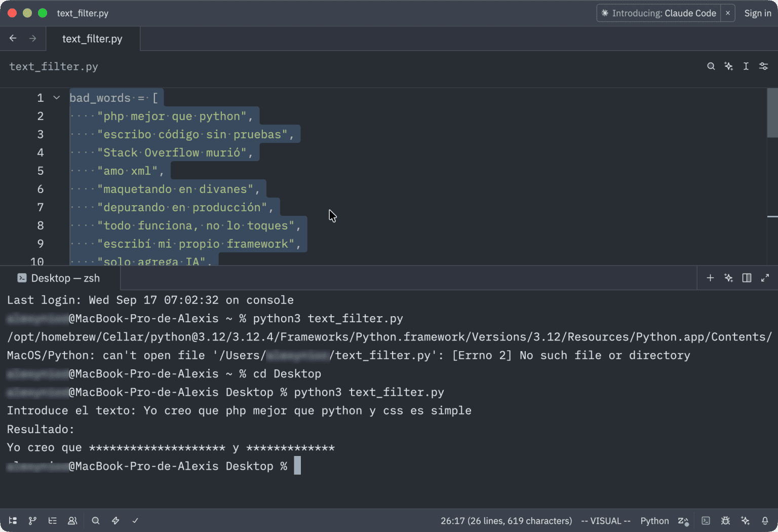Open the document outline icon
Screen dimensions: 778x532
pyautogui.click(x=52, y=520)
